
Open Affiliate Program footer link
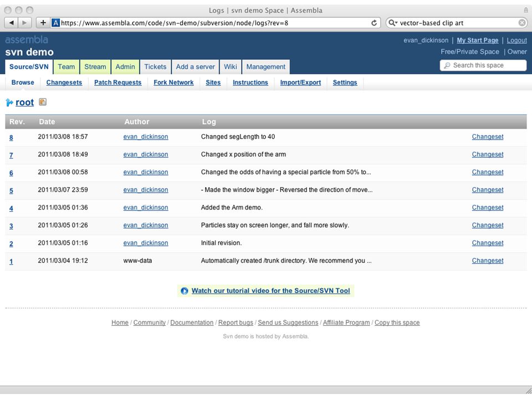click(x=346, y=323)
